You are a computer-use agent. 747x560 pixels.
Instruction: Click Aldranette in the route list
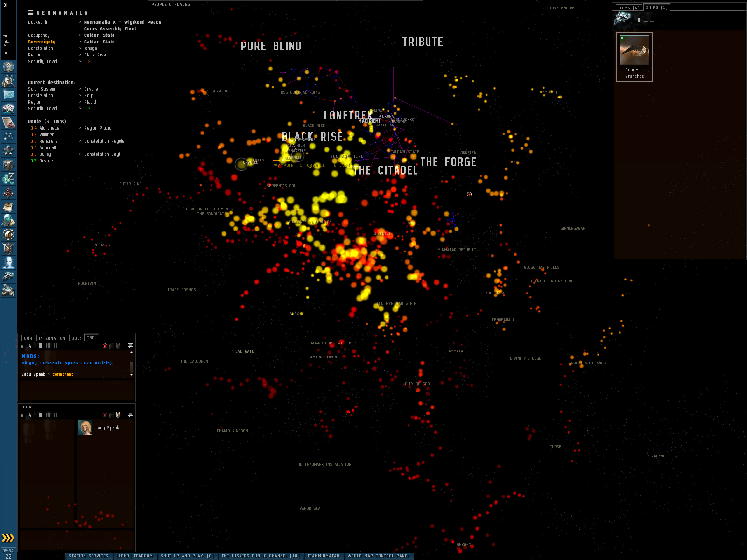(x=49, y=128)
